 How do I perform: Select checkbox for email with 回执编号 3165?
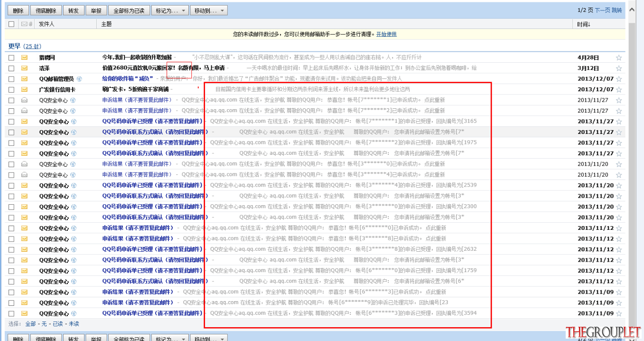tap(11, 122)
